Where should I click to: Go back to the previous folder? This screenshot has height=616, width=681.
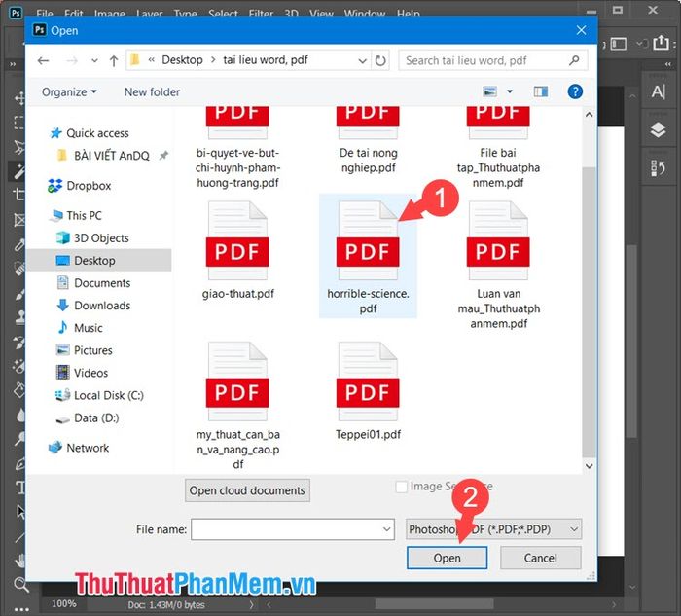pos(43,60)
